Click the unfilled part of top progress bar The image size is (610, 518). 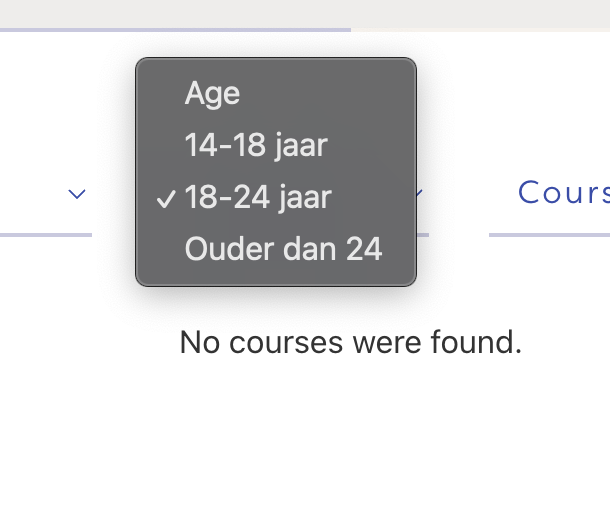480,30
